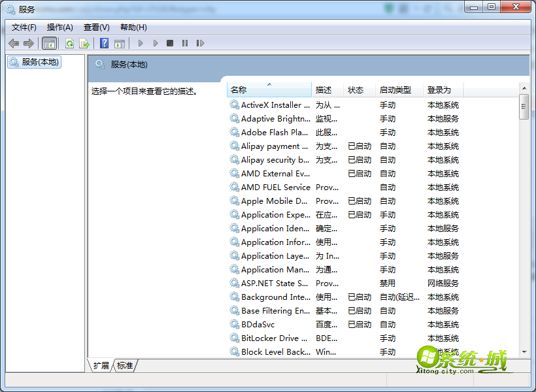Open Help via the blue question mark icon
The image size is (536, 392).
click(x=106, y=43)
